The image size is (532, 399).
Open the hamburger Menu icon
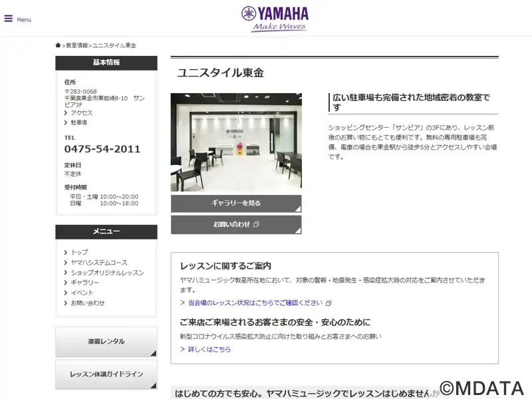click(x=9, y=19)
